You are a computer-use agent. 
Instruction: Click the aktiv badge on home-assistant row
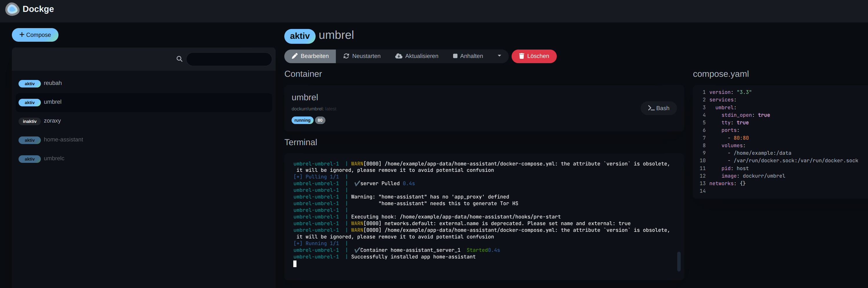pos(30,140)
